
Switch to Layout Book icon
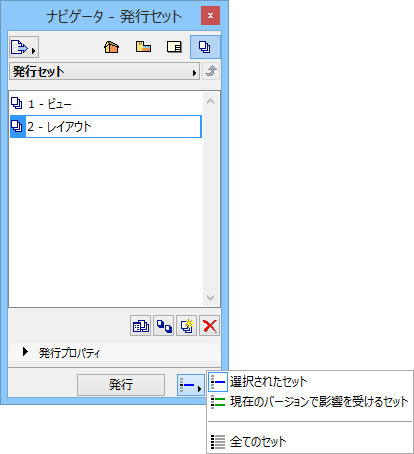pyautogui.click(x=174, y=47)
